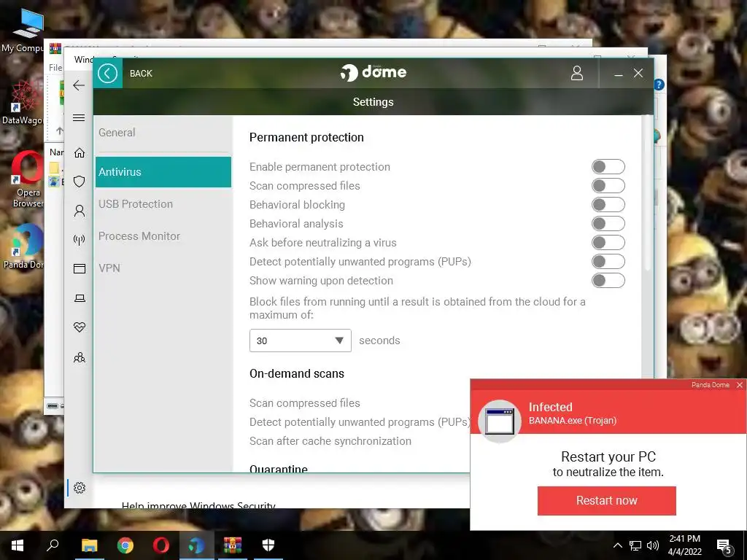The image size is (747, 560).
Task: Show hidden tray icons chevron
Action: point(617,545)
